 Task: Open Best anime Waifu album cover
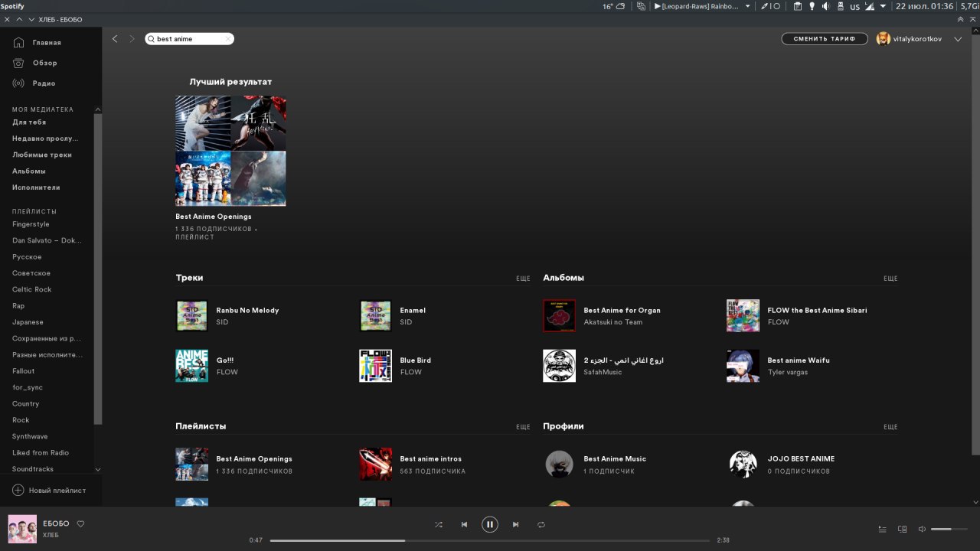click(x=743, y=366)
